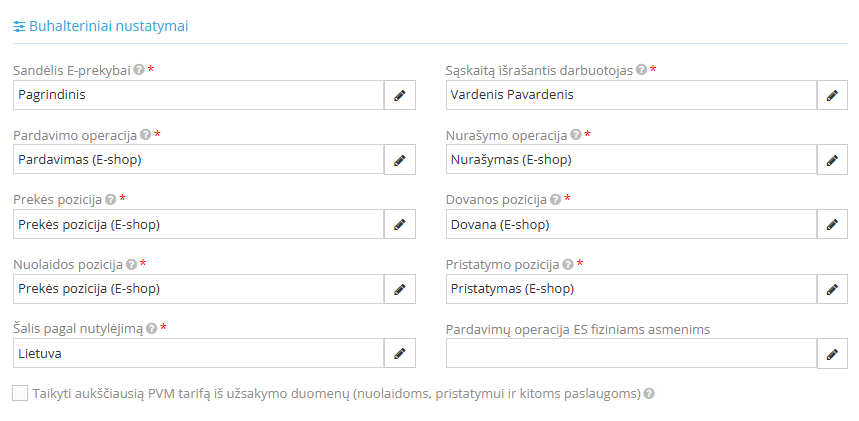Click help icon after PVM tarifą checkbox label
859x421 pixels.
(649, 394)
